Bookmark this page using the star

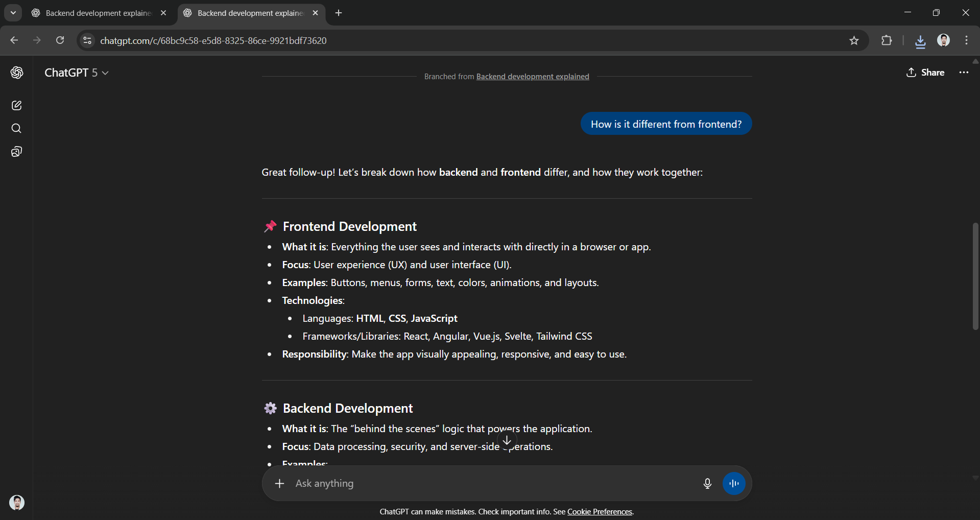(x=854, y=40)
